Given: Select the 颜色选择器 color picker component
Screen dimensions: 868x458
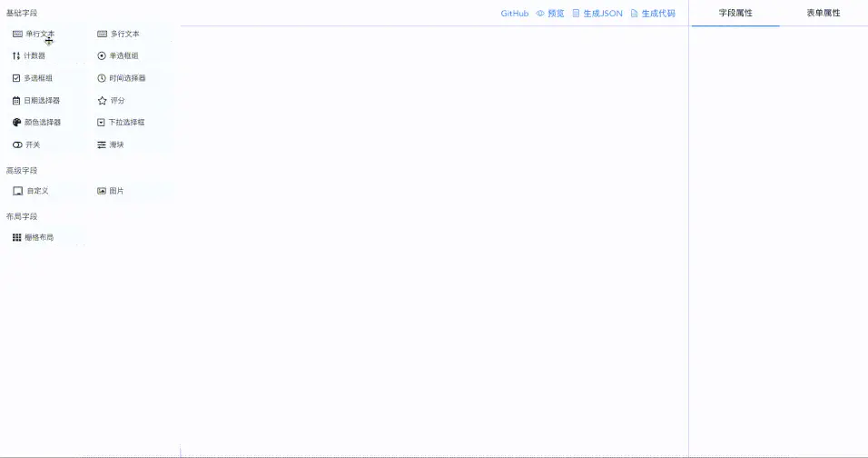Looking at the screenshot, I should click(x=45, y=123).
